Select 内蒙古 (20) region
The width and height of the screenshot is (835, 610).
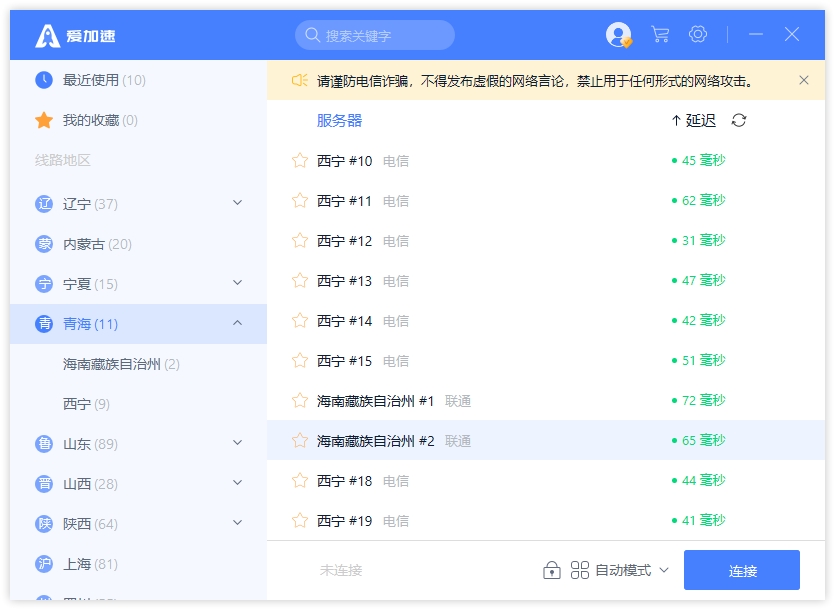coord(138,244)
